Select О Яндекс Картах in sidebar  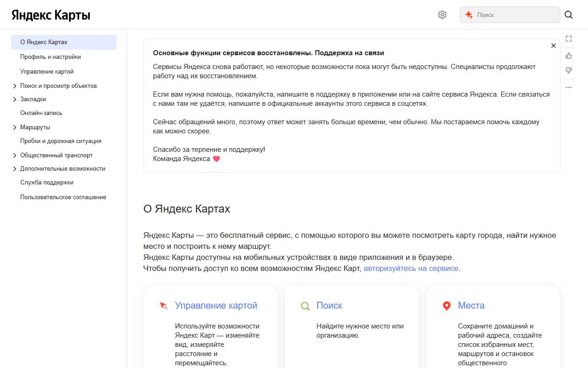pos(64,42)
